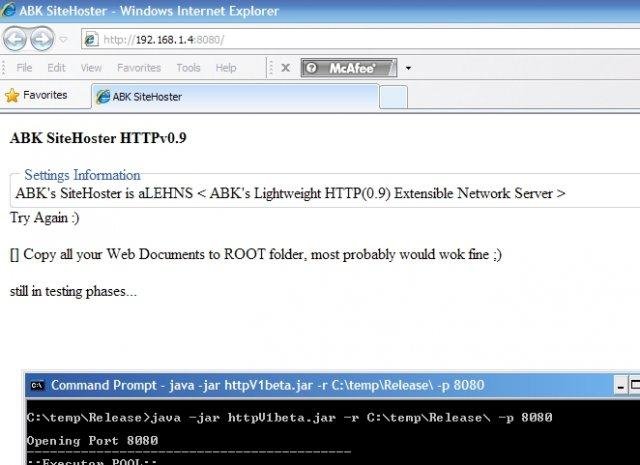Click the Internet Explorer title bar icon
Screen dimensions: 640x465
pyautogui.click(x=8, y=10)
